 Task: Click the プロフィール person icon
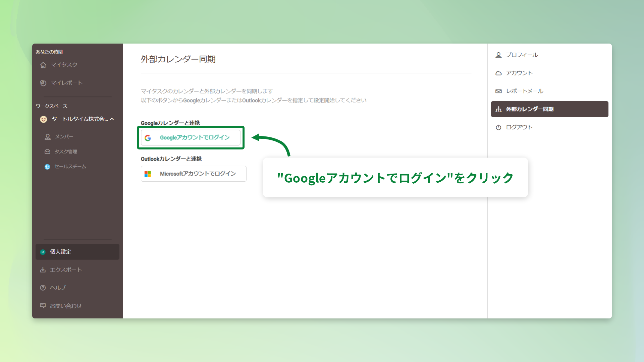tap(498, 55)
